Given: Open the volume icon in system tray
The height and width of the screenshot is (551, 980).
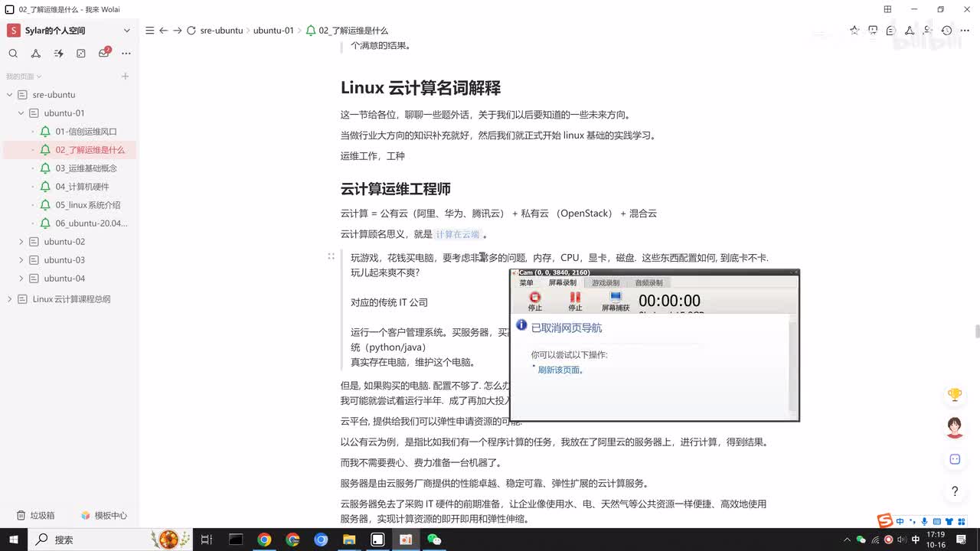Looking at the screenshot, I should click(903, 540).
